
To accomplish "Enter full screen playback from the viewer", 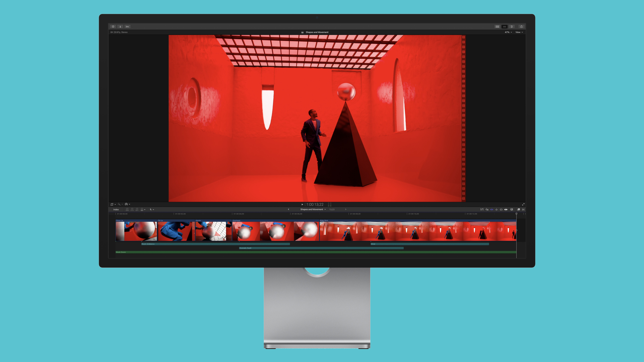I will pos(523,204).
